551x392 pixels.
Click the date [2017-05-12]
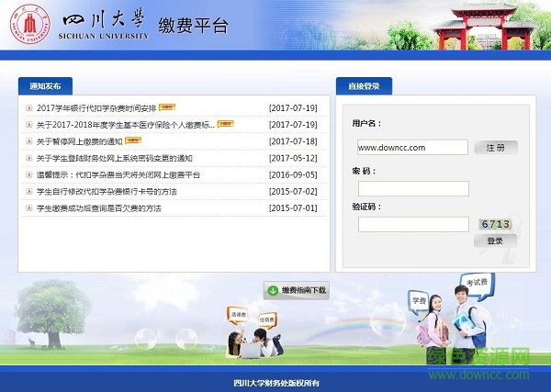coord(293,158)
